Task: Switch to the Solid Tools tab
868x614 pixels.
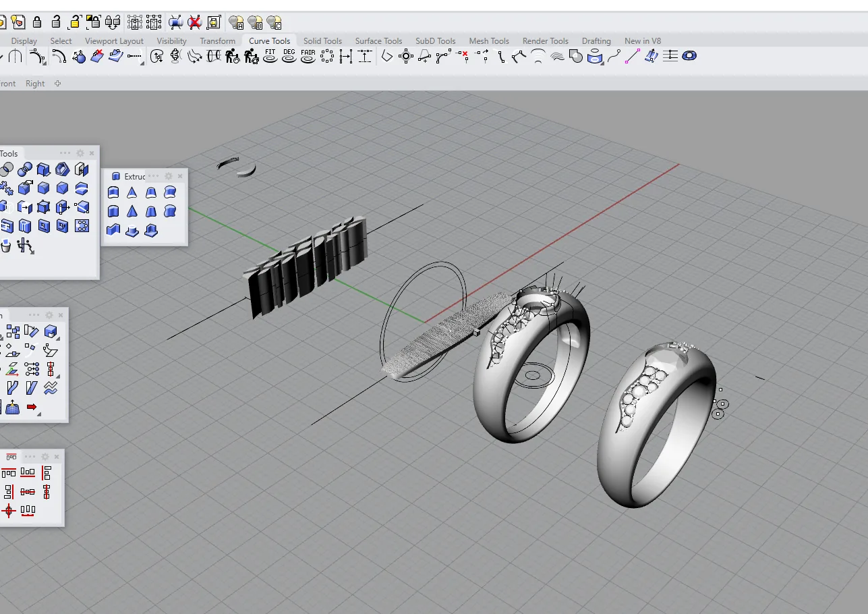Action: coord(322,40)
